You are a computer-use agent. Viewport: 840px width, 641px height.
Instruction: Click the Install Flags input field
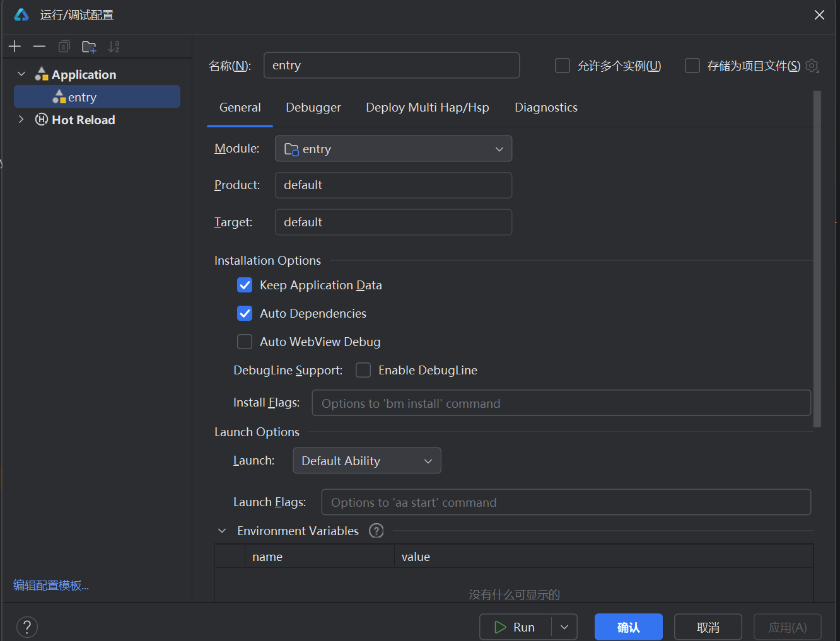point(561,403)
